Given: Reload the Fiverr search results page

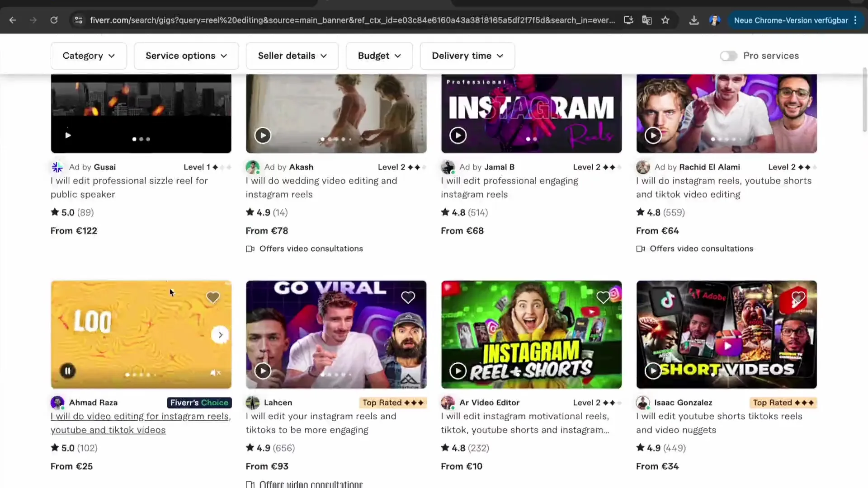Looking at the screenshot, I should (54, 20).
